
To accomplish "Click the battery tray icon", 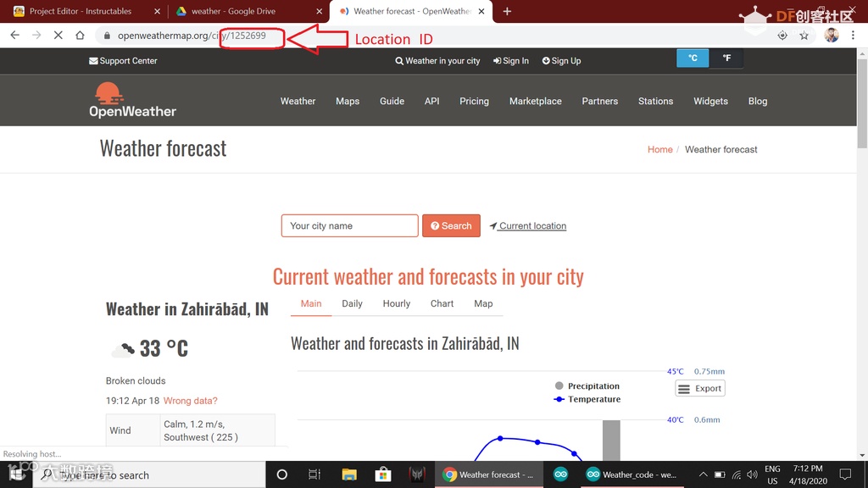I will click(x=720, y=474).
